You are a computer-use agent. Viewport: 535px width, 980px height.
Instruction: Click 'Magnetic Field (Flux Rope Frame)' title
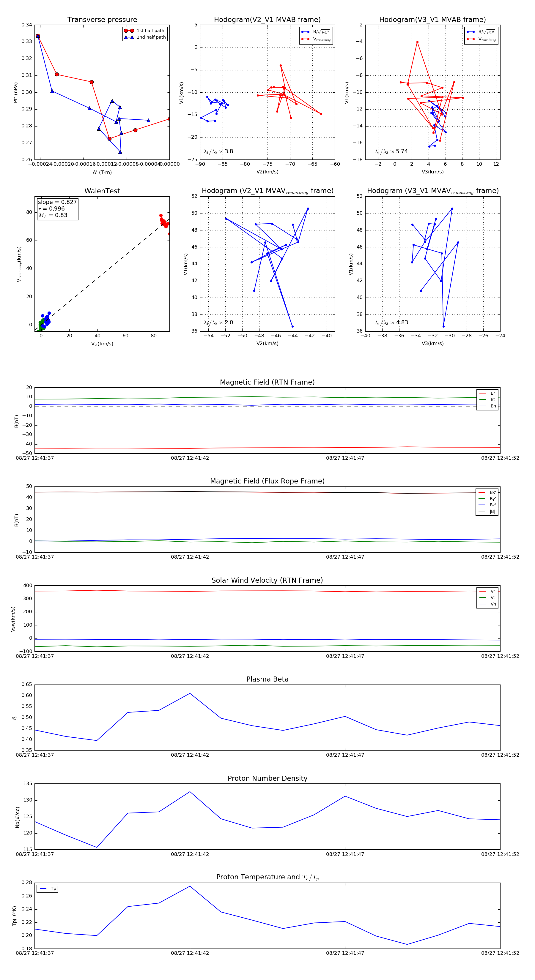(x=267, y=481)
